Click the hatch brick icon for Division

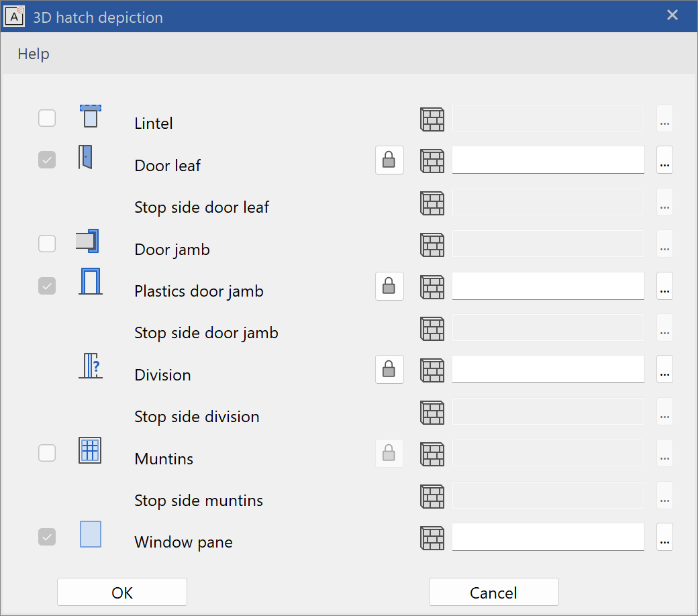[x=432, y=370]
